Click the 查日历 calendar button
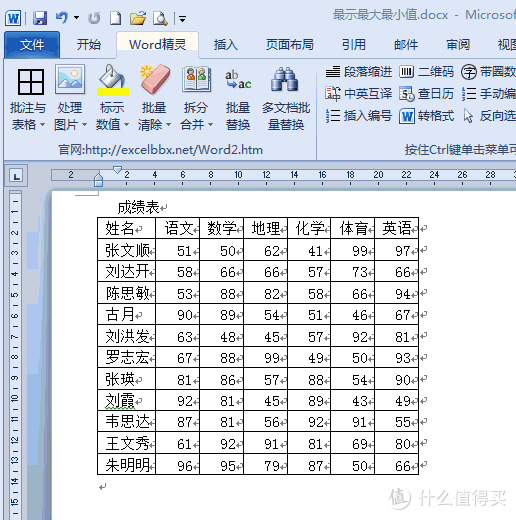 tap(426, 94)
